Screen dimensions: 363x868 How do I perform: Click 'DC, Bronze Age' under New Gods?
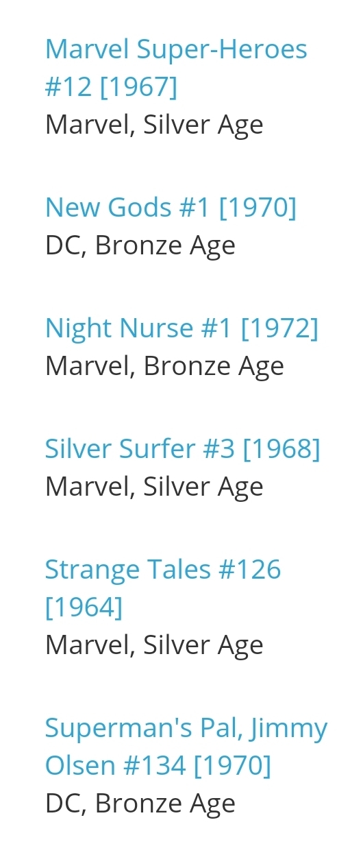pos(140,245)
